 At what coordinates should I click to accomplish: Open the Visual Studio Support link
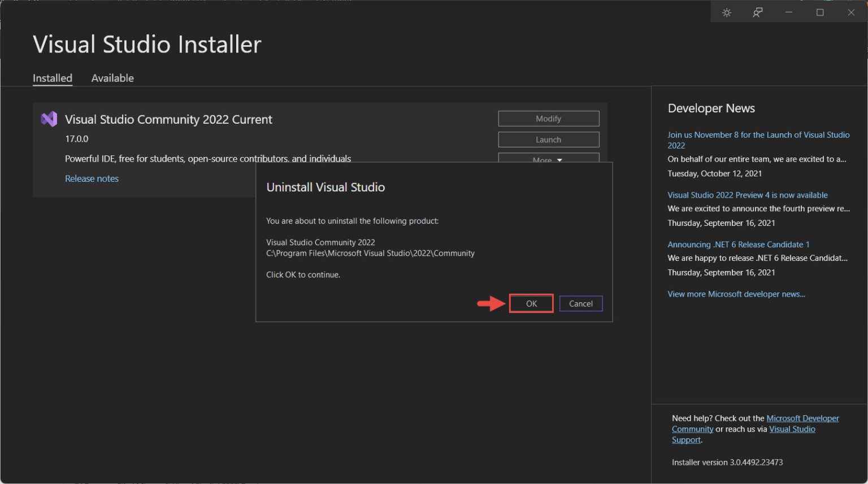tap(792, 429)
